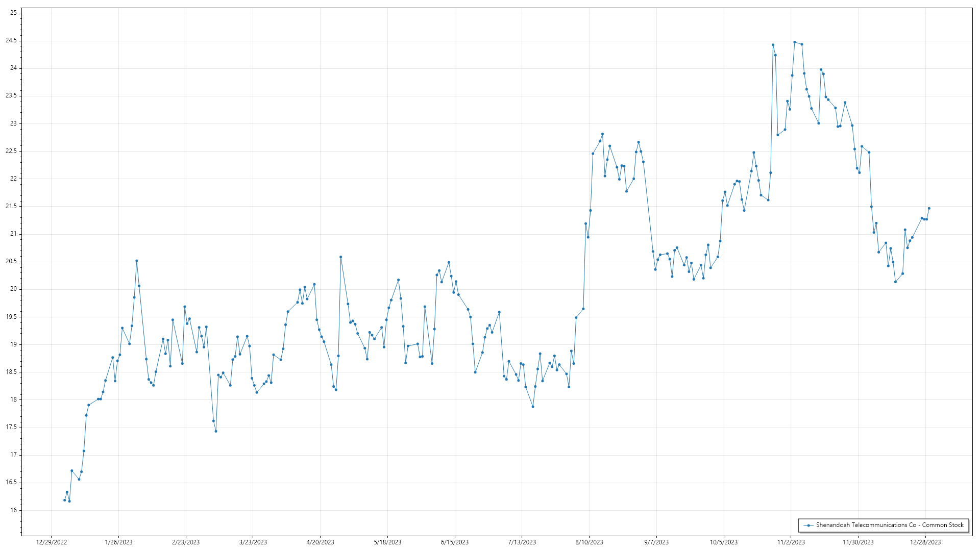This screenshot has height=551, width=980.
Task: Click the legend line marker icon
Action: tap(808, 525)
